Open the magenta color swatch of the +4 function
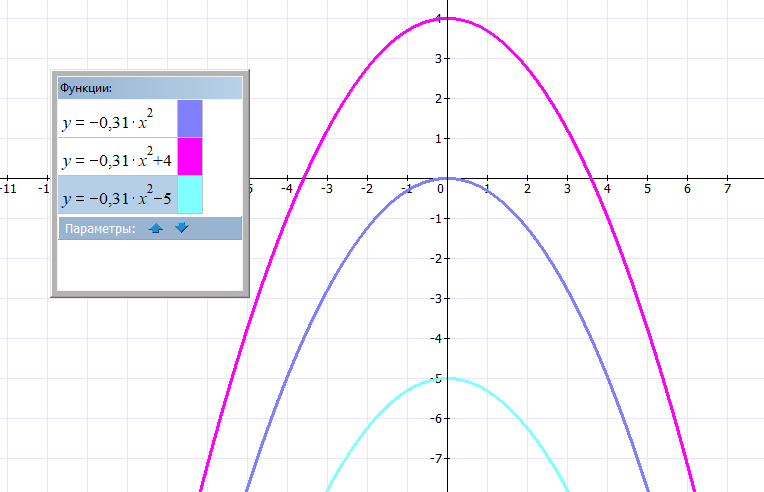This screenshot has width=764, height=492. (190, 157)
